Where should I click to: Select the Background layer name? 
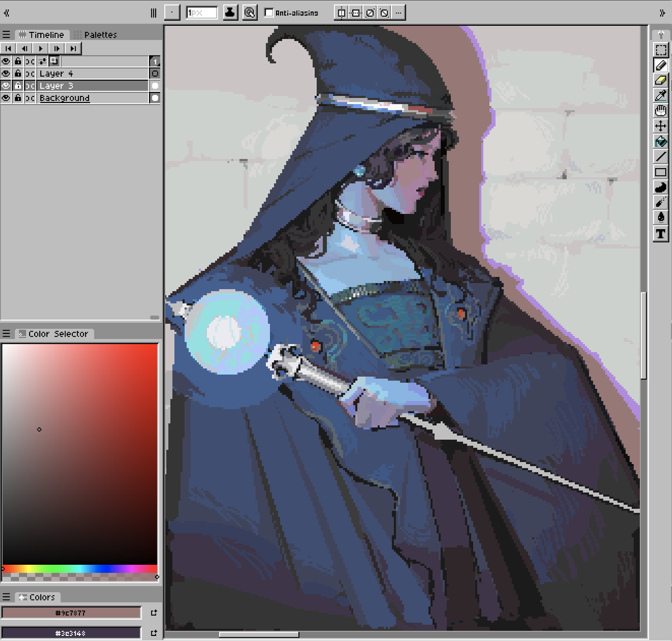point(64,98)
